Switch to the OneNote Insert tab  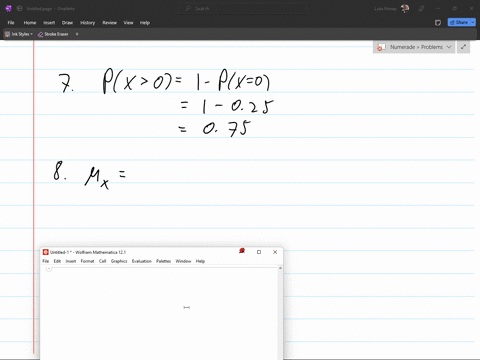49,23
